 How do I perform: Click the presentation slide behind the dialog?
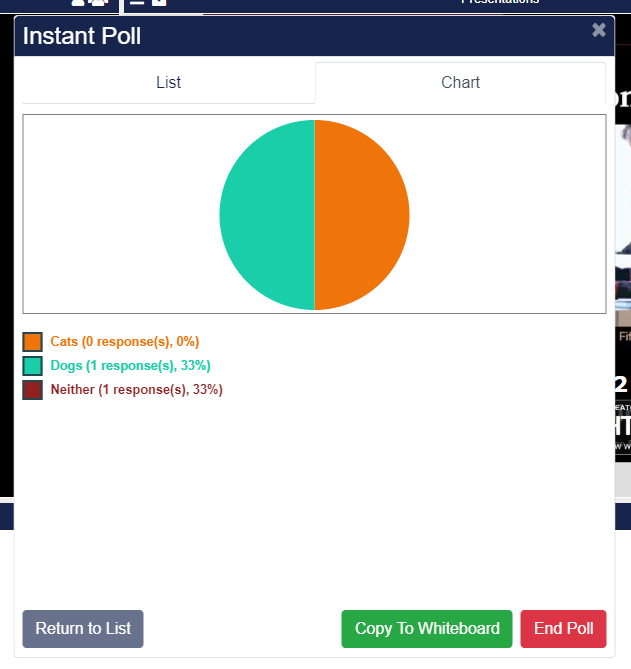point(622,250)
